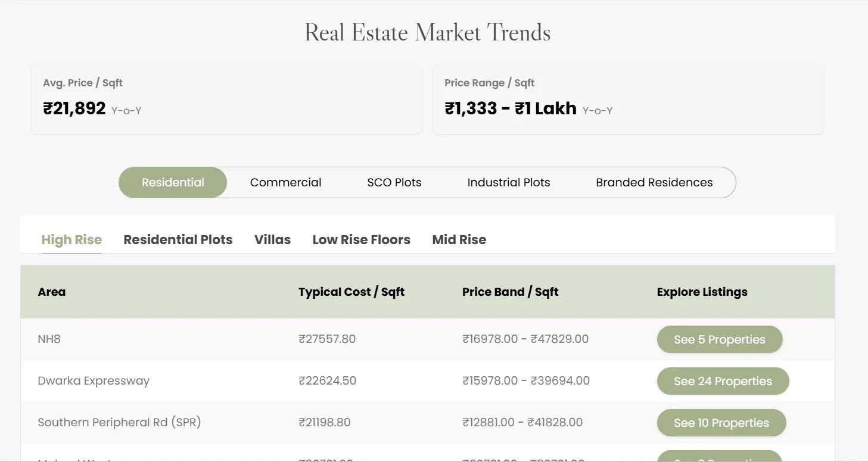Click the Dwarka Expressway area name
Viewport: 868px width, 462px height.
94,380
